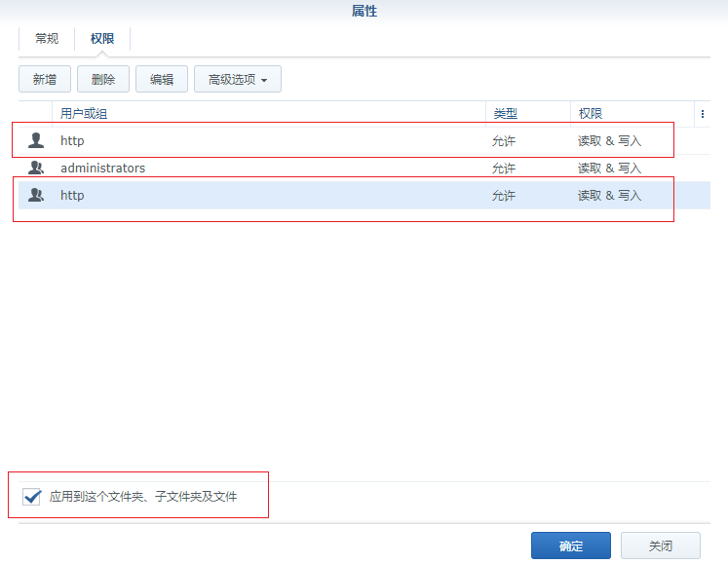Image resolution: width=728 pixels, height=564 pixels.
Task: Click the 权限 column header
Action: pos(591,114)
